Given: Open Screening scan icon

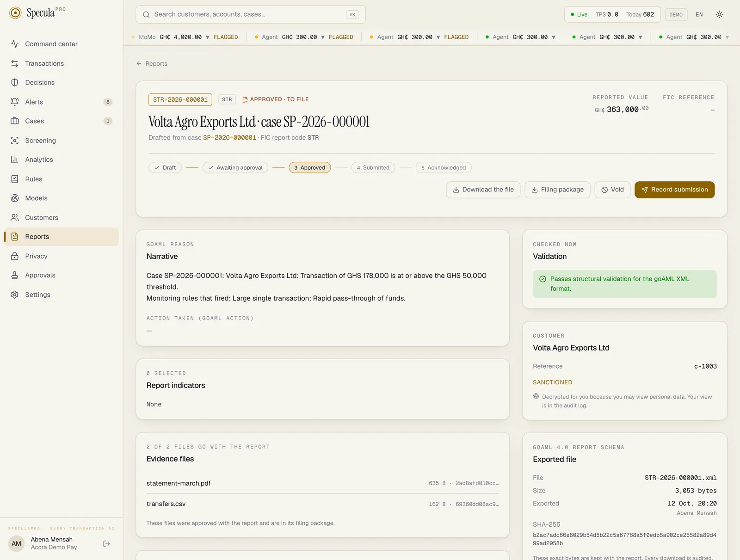Looking at the screenshot, I should tap(15, 141).
